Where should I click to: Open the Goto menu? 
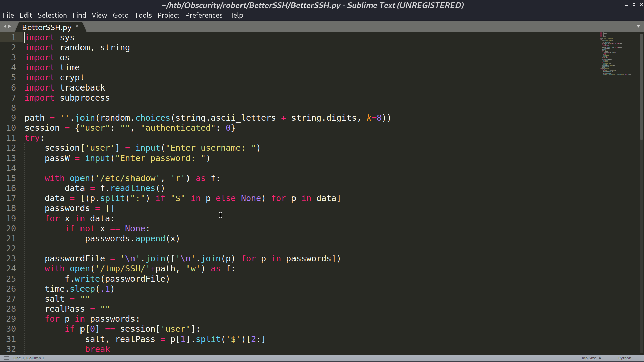coord(121,15)
